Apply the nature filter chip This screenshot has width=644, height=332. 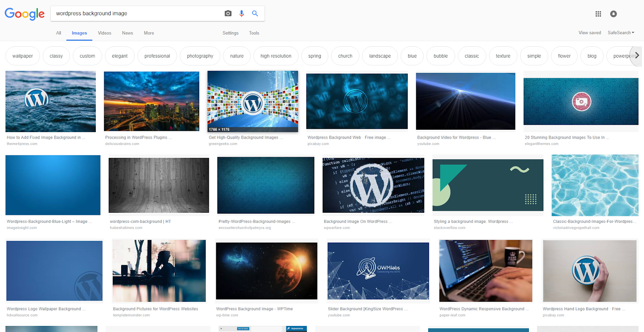[x=237, y=56]
